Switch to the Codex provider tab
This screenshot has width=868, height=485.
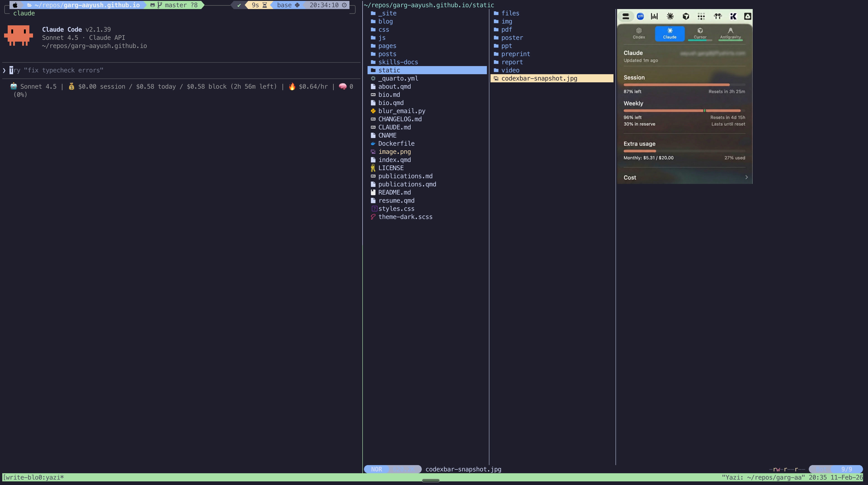tap(639, 33)
